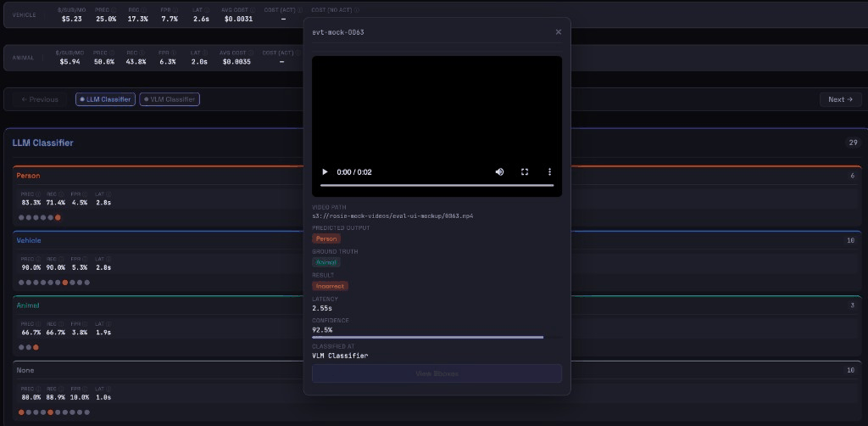Image resolution: width=868 pixels, height=426 pixels.
Task: Click the 43.8% recall value
Action: point(136,62)
